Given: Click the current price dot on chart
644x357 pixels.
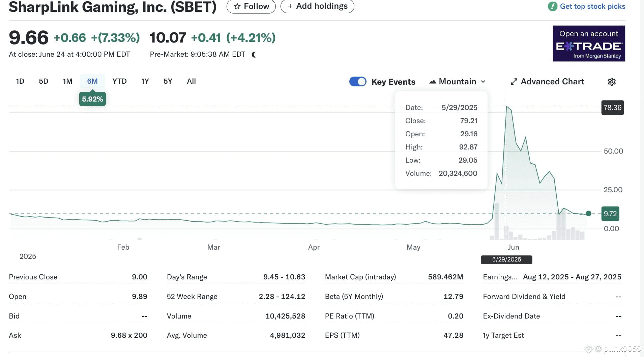Looking at the screenshot, I should (588, 213).
